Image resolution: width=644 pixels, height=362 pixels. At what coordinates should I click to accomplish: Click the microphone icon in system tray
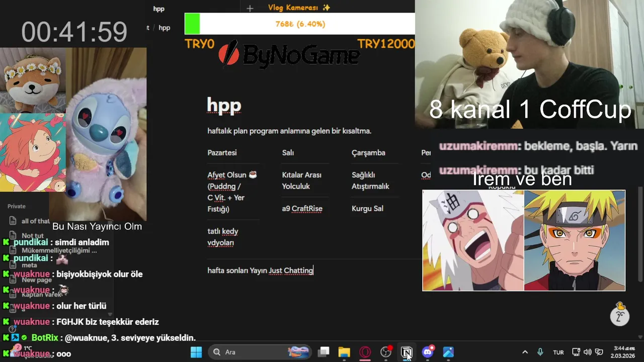(540, 352)
